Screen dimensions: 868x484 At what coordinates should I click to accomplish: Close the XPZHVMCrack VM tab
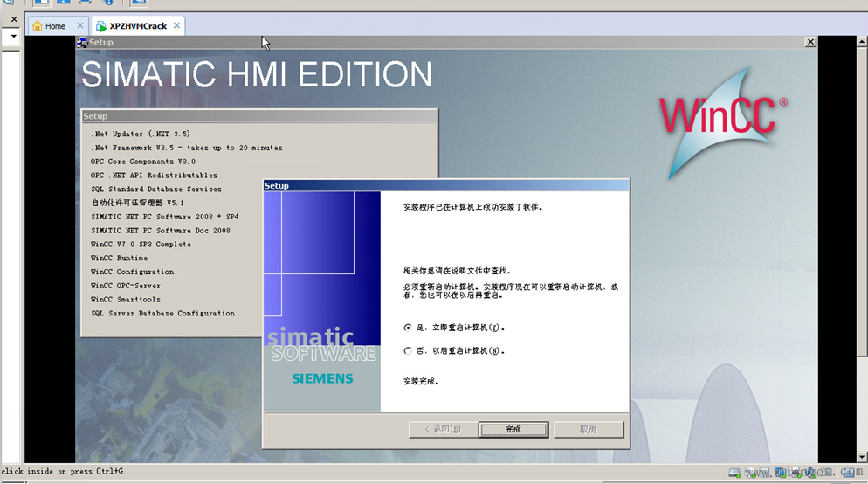pyautogui.click(x=176, y=26)
